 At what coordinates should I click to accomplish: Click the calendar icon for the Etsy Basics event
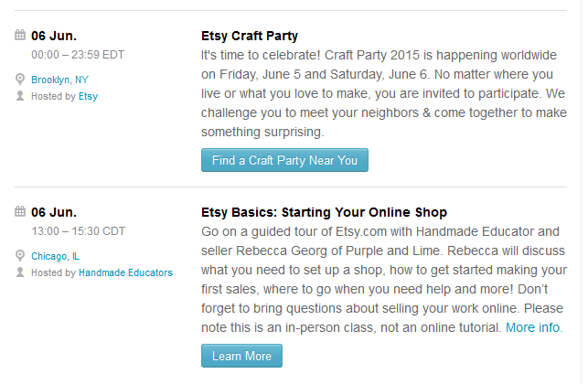point(20,212)
